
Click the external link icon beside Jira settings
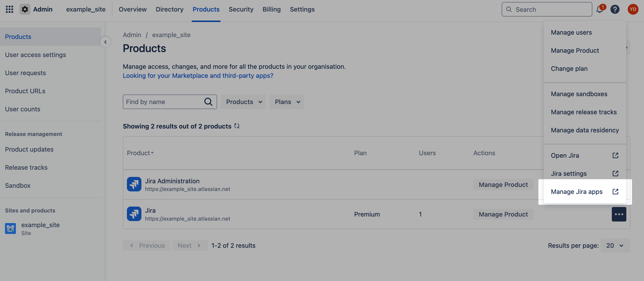coord(615,174)
